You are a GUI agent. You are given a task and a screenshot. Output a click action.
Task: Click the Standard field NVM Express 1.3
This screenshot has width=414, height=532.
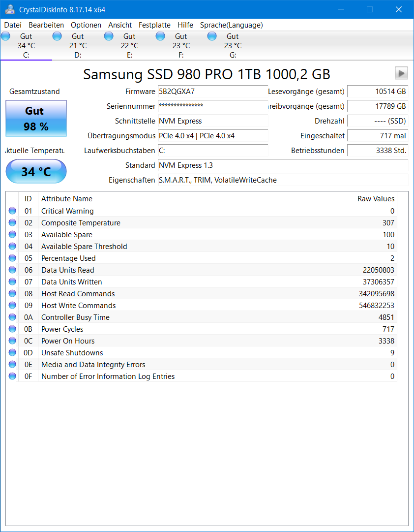coord(283,165)
